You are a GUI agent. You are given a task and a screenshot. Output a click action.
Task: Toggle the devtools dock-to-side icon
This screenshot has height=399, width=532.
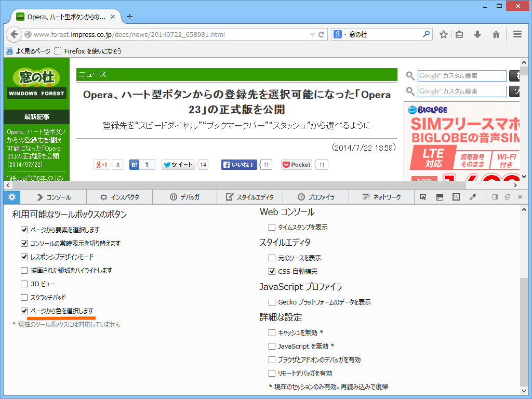pyautogui.click(x=494, y=197)
